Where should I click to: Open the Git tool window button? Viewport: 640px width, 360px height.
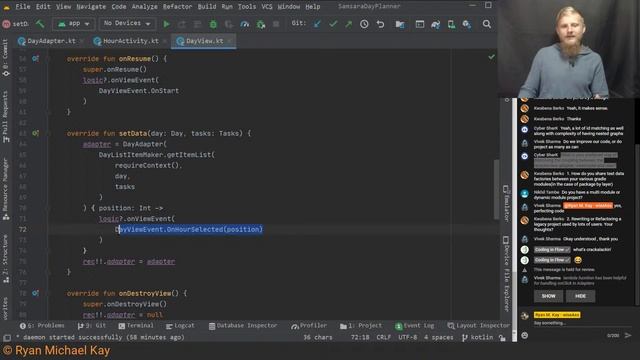(x=91, y=325)
